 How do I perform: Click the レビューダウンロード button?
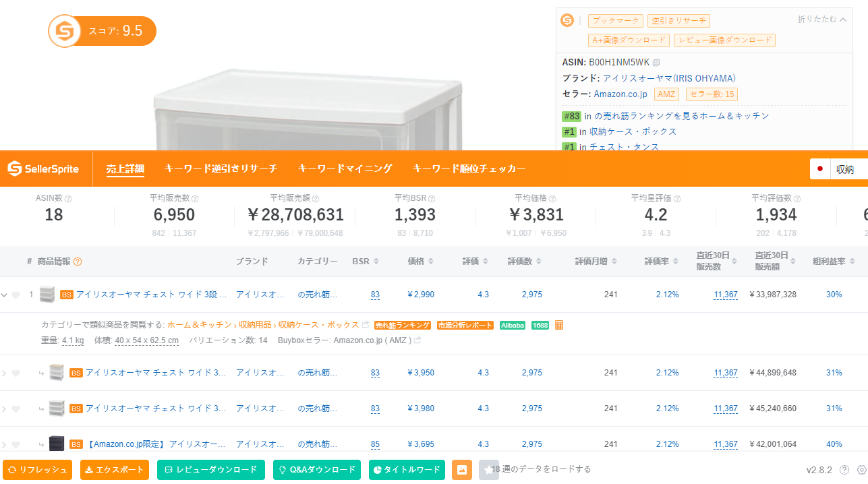pos(211,470)
